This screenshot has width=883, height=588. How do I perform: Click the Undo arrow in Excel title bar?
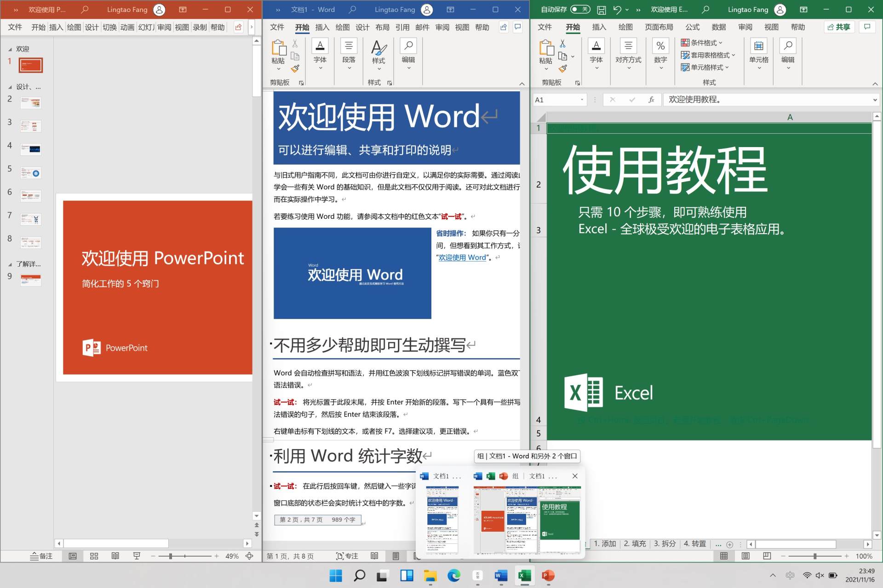[x=617, y=10]
